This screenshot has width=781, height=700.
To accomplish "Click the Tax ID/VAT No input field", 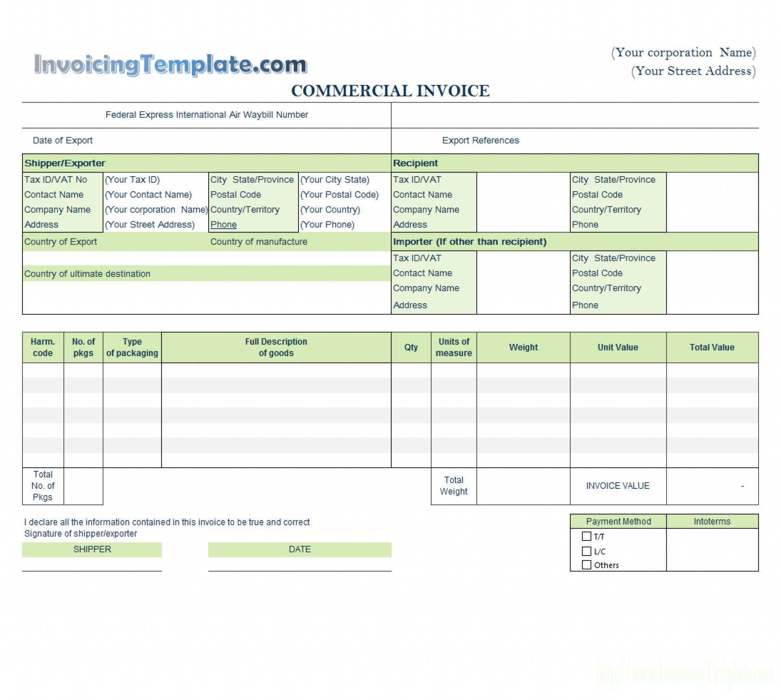I will 135,180.
